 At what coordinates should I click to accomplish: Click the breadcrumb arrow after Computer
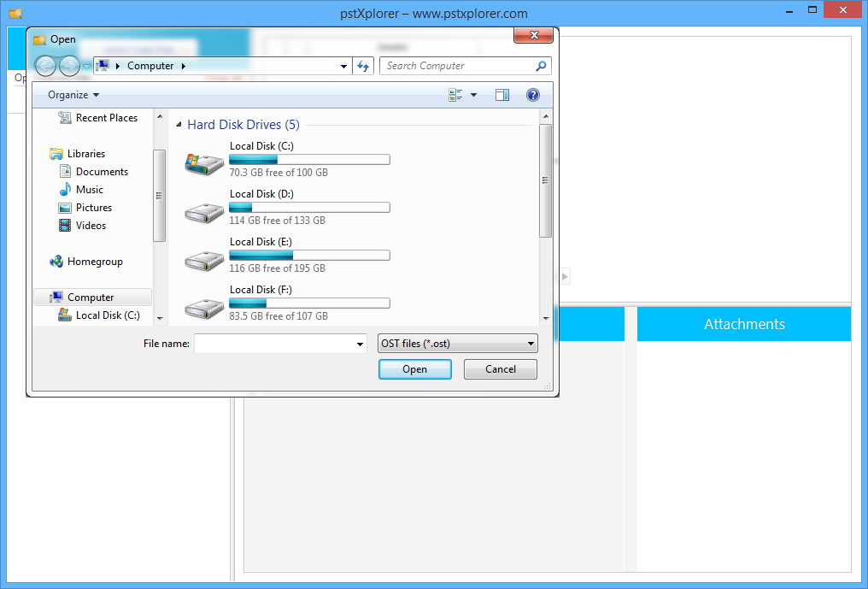tap(183, 66)
